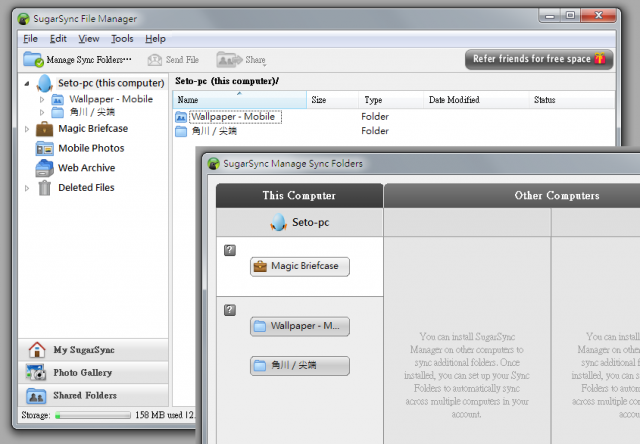This screenshot has height=444, width=640.
Task: Select the This Computer tab header
Action: click(x=299, y=195)
